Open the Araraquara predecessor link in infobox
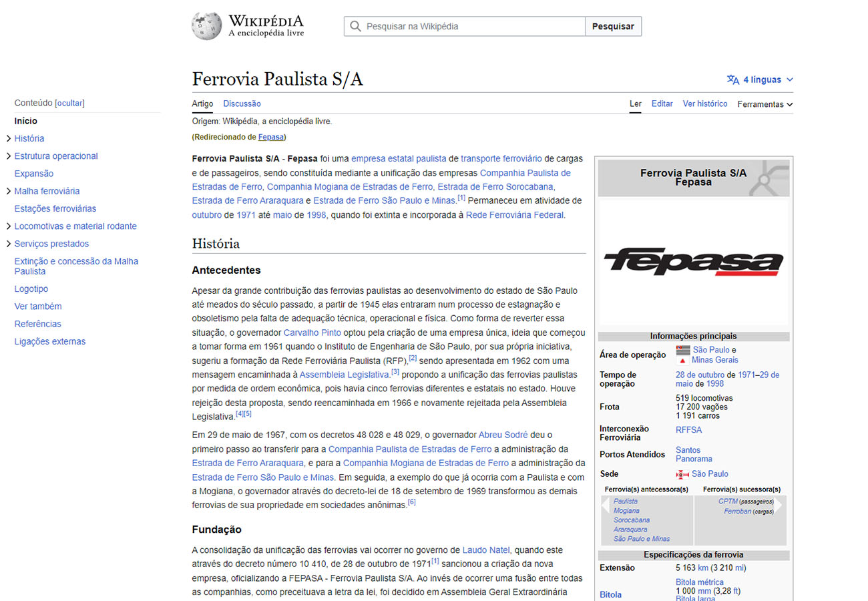Image resolution: width=868 pixels, height=601 pixels. pyautogui.click(x=631, y=529)
